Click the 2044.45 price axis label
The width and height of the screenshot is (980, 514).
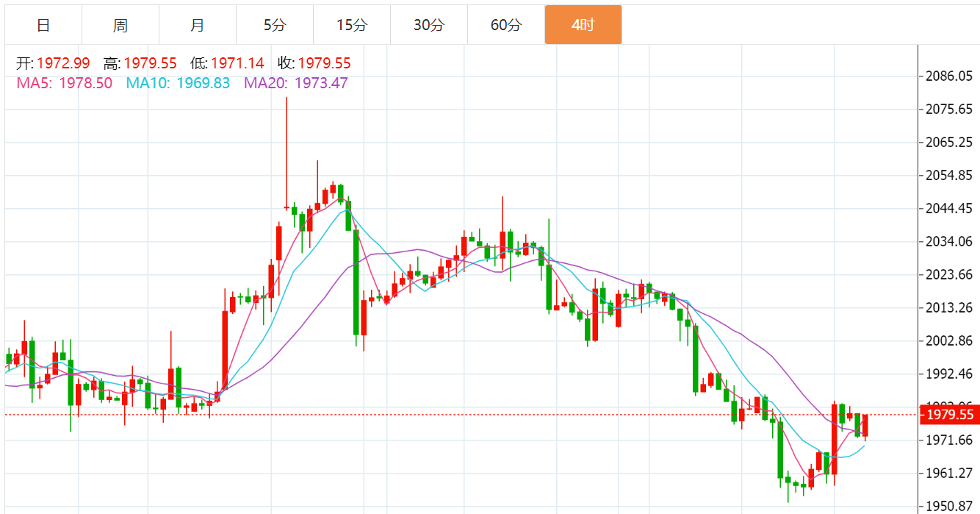click(x=950, y=209)
